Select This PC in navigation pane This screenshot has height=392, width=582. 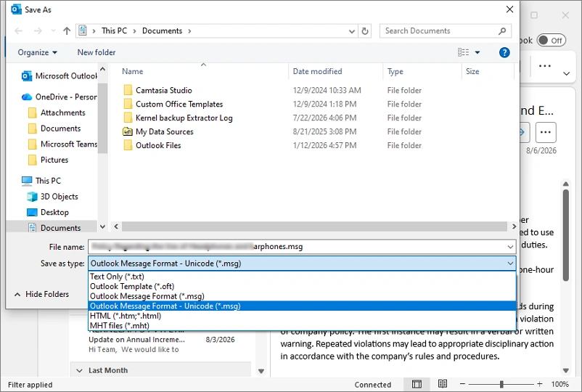[41, 181]
